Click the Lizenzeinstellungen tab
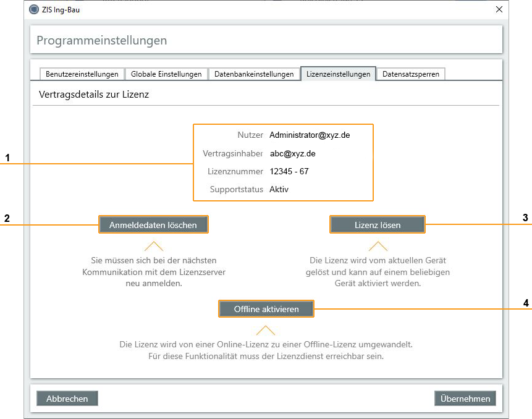532x419 pixels. click(x=338, y=74)
